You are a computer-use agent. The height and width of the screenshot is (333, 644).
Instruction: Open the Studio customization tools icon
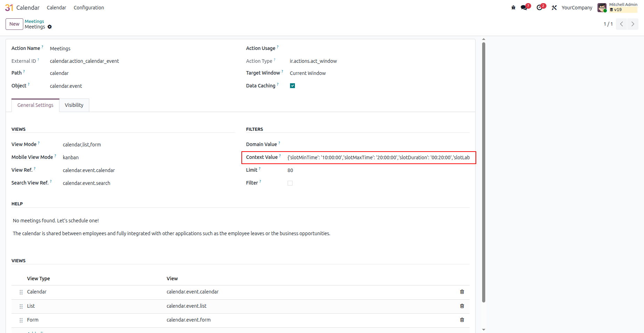pyautogui.click(x=554, y=8)
